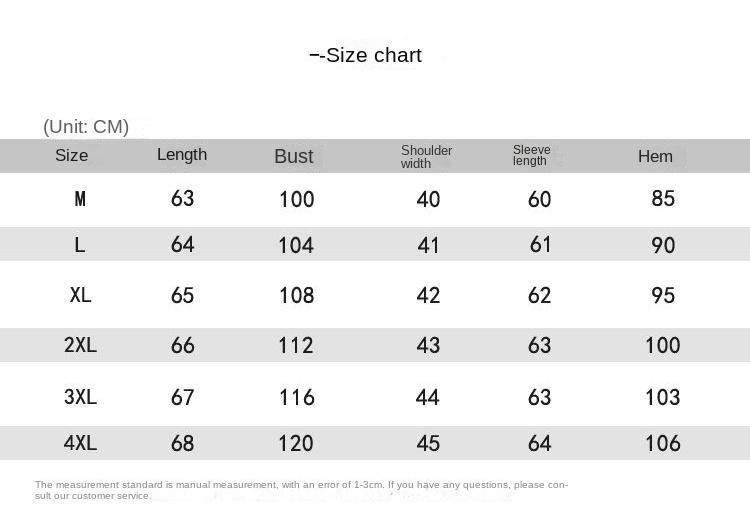Click the Bust column header
Screen dimensions: 750x516
(294, 156)
